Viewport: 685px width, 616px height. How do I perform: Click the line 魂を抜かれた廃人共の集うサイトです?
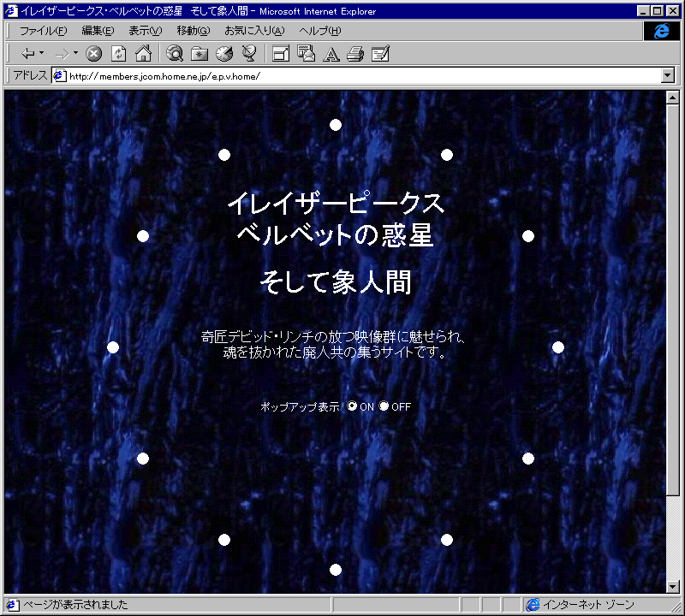pyautogui.click(x=332, y=352)
